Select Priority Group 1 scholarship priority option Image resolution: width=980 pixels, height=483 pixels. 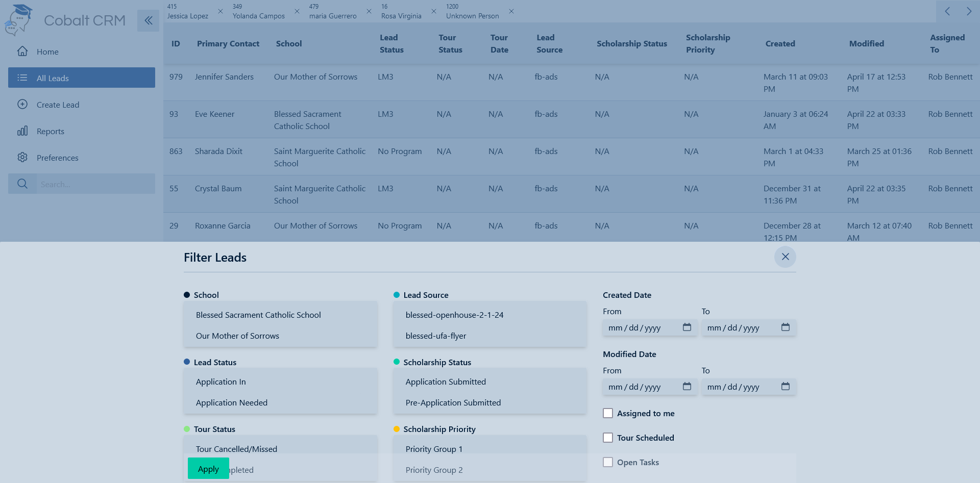tap(434, 449)
